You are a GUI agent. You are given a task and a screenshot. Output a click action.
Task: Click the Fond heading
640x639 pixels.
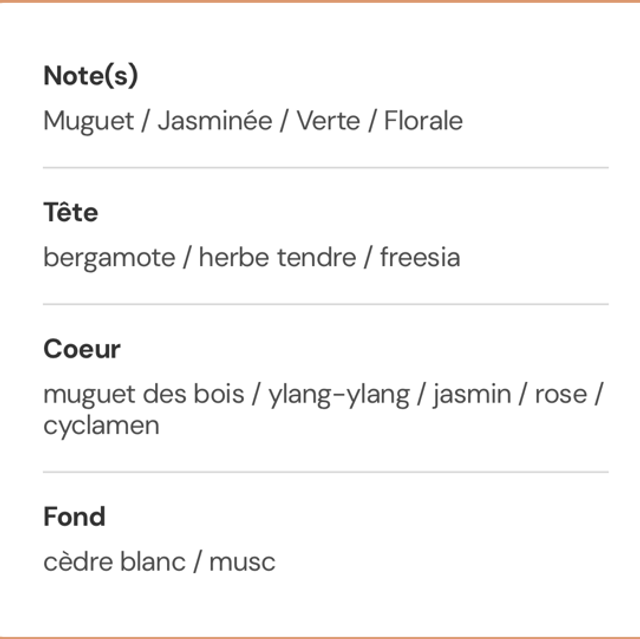tap(73, 516)
